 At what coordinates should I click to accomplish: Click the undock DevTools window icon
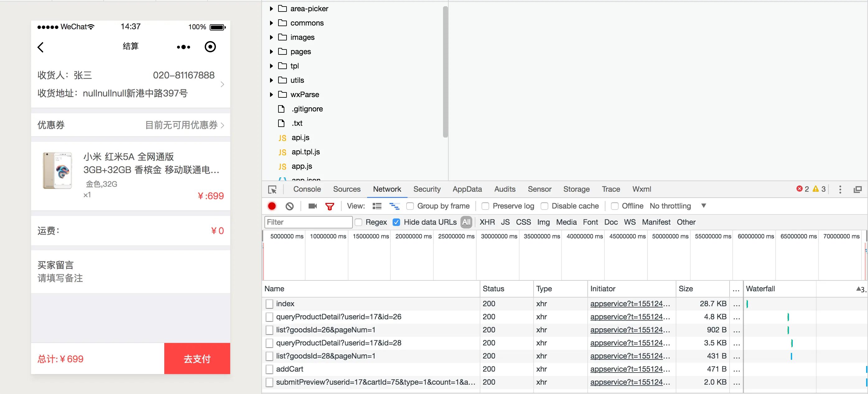tap(857, 190)
